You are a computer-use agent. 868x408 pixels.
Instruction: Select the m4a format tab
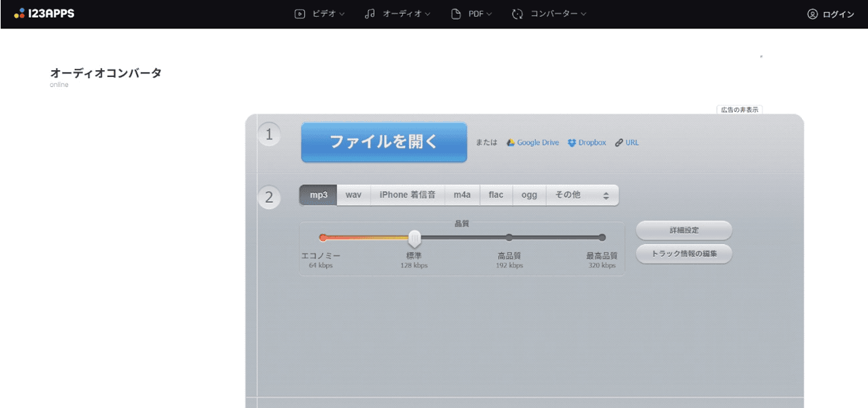pos(462,195)
